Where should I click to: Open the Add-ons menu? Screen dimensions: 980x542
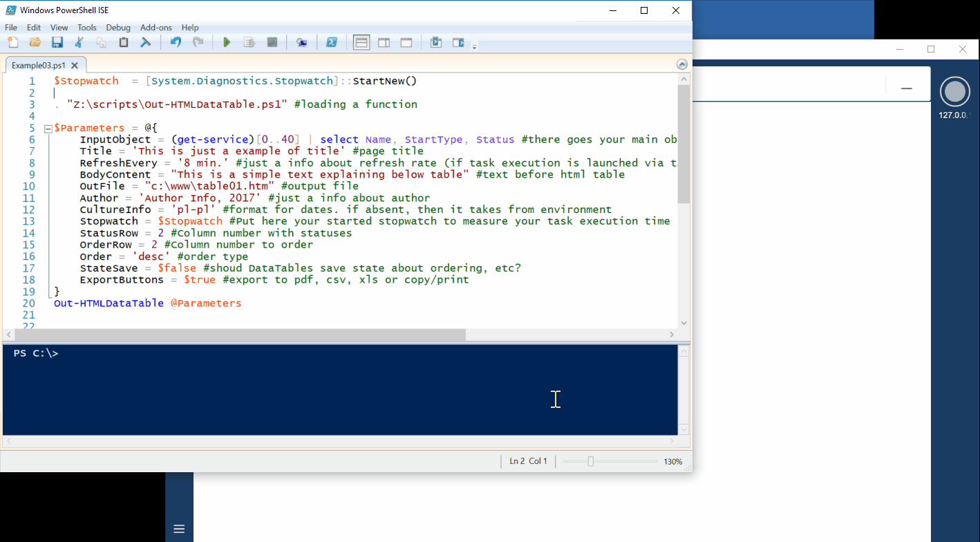pos(156,28)
